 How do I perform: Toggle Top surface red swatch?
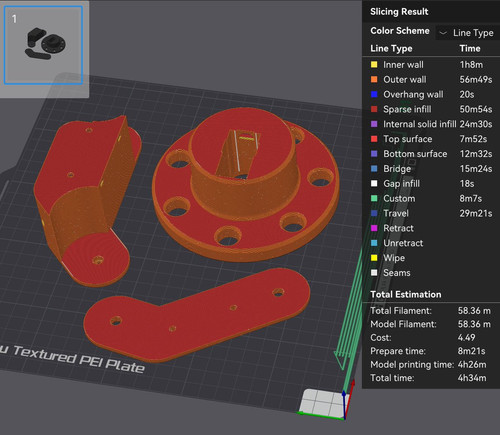(x=374, y=139)
